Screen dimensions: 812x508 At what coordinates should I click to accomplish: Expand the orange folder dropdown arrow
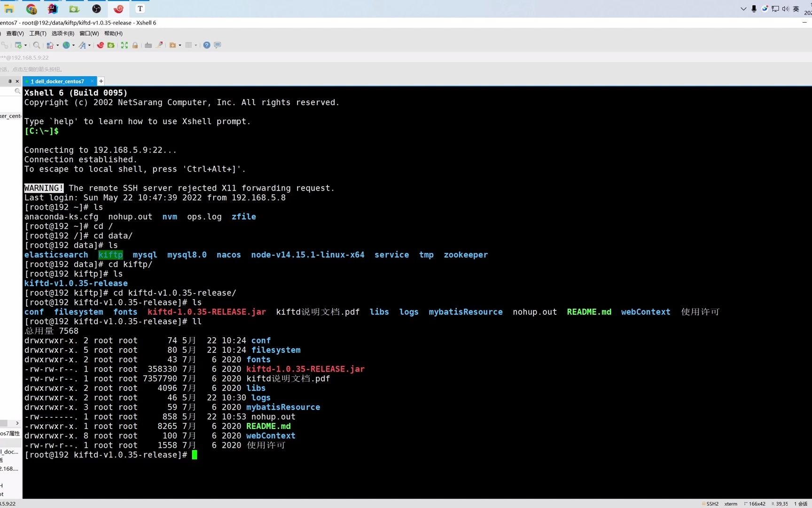coord(180,45)
